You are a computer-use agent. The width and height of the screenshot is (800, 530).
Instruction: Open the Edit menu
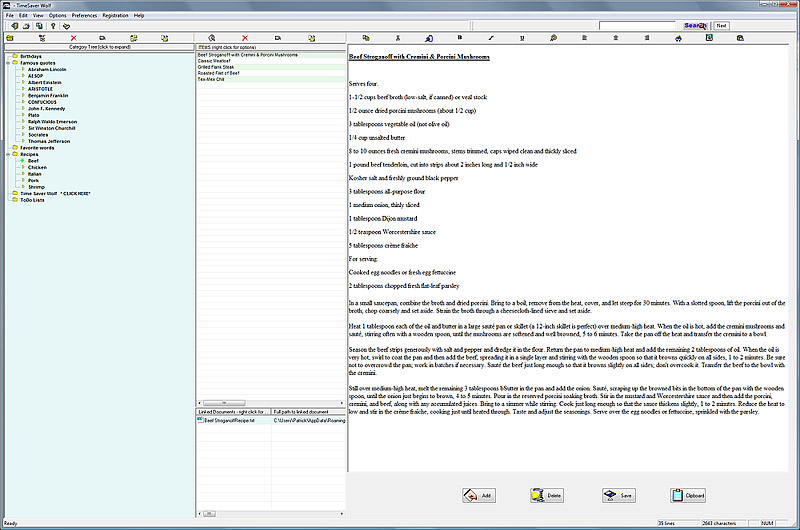click(23, 15)
